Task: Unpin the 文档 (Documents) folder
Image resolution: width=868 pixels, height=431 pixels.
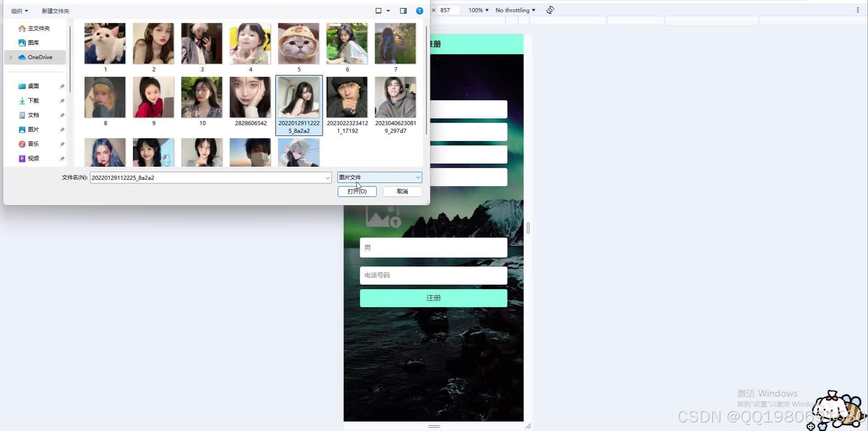Action: click(x=62, y=115)
